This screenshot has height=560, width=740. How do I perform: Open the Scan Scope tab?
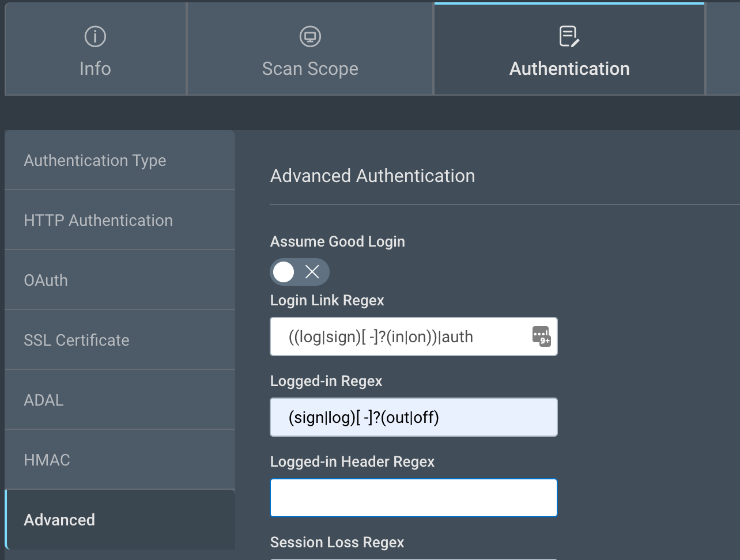click(x=310, y=69)
